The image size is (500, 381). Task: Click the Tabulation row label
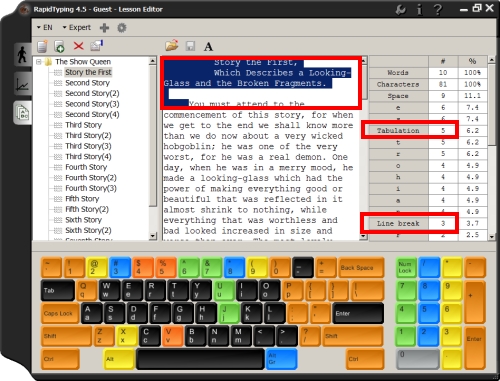[398, 131]
